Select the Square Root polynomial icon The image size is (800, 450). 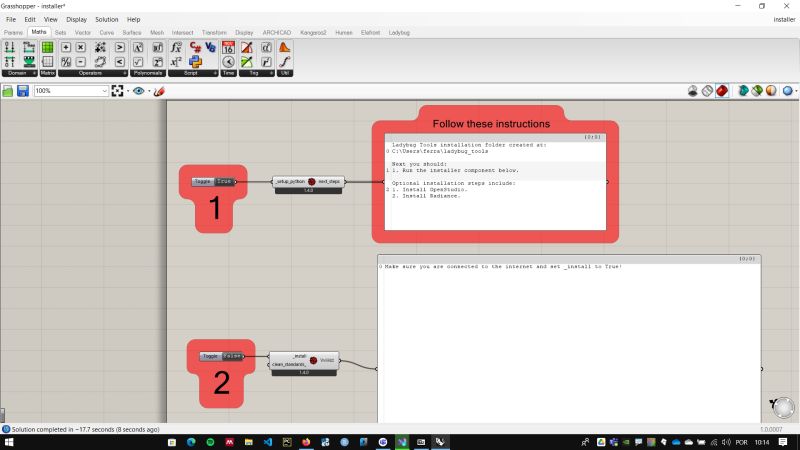[138, 62]
